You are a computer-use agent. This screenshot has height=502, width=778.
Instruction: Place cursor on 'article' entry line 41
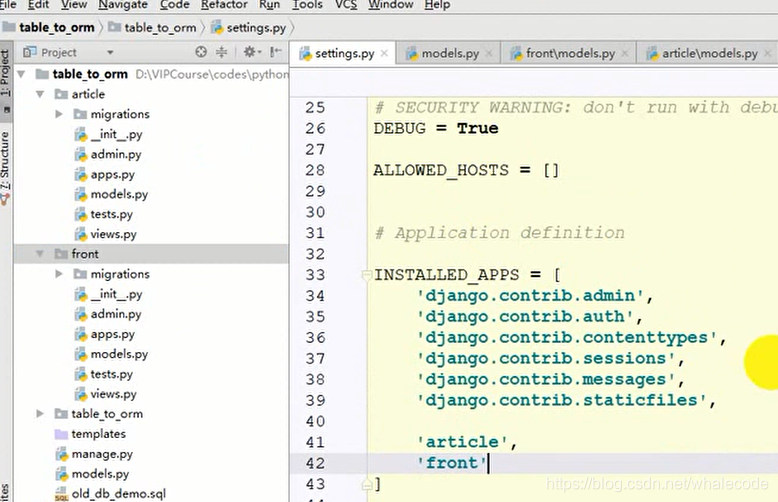click(x=461, y=442)
